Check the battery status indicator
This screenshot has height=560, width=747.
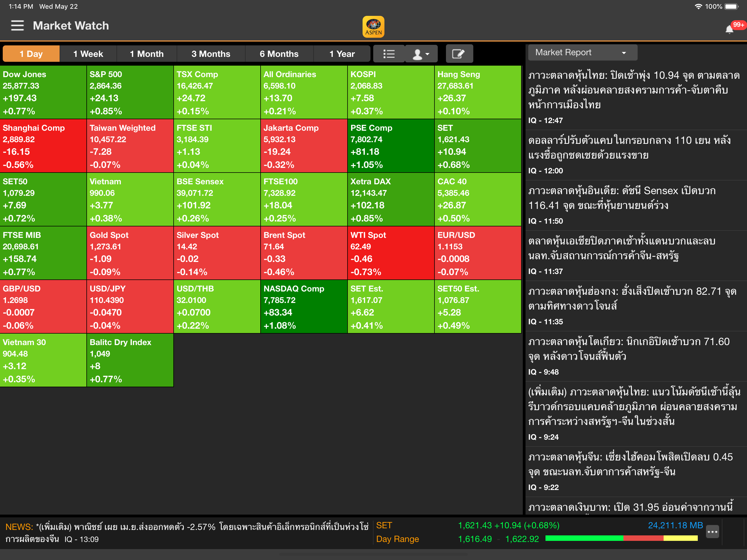tap(731, 6)
